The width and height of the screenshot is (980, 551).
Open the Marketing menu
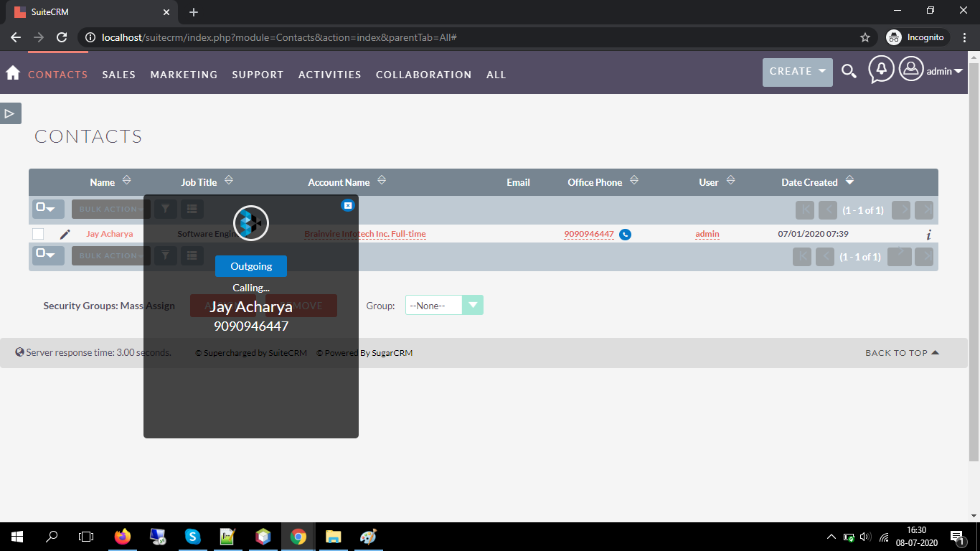(184, 75)
